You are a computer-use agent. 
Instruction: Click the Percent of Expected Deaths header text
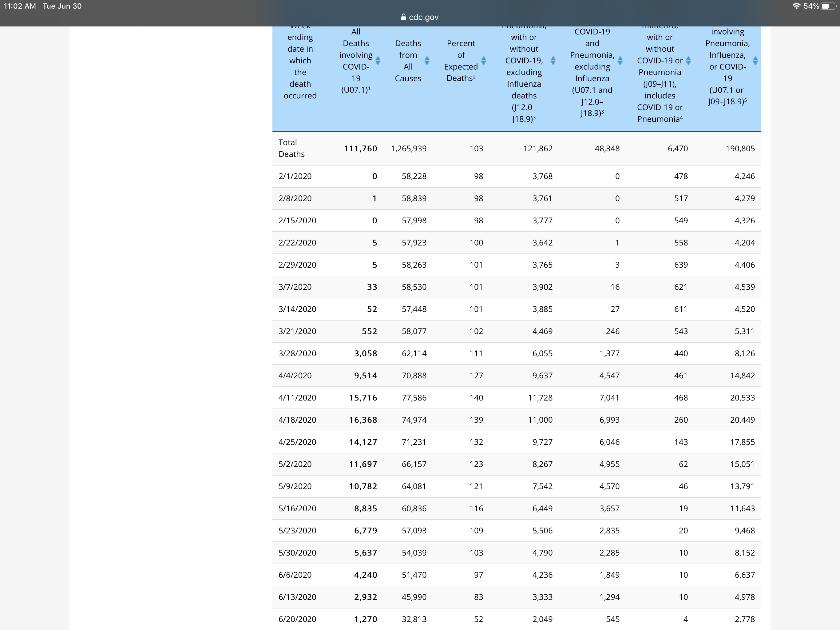click(x=461, y=61)
